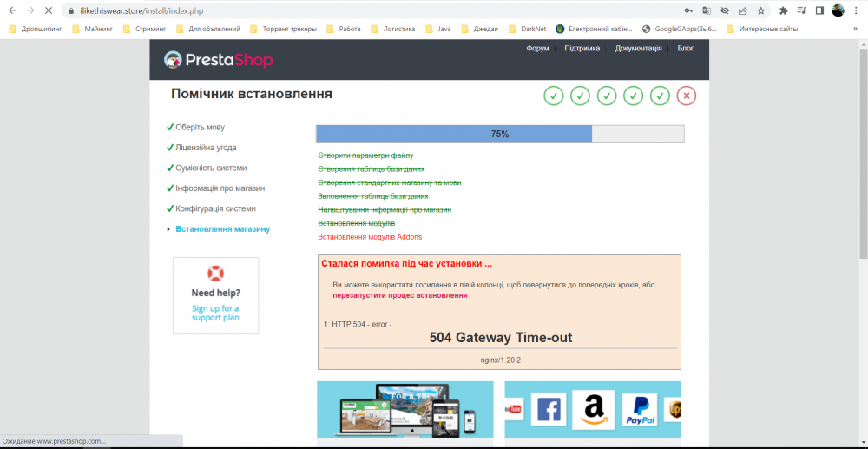Screen dimensions: 868x449
Task: Open the Джедаи bookmark folder
Action: pos(480,29)
